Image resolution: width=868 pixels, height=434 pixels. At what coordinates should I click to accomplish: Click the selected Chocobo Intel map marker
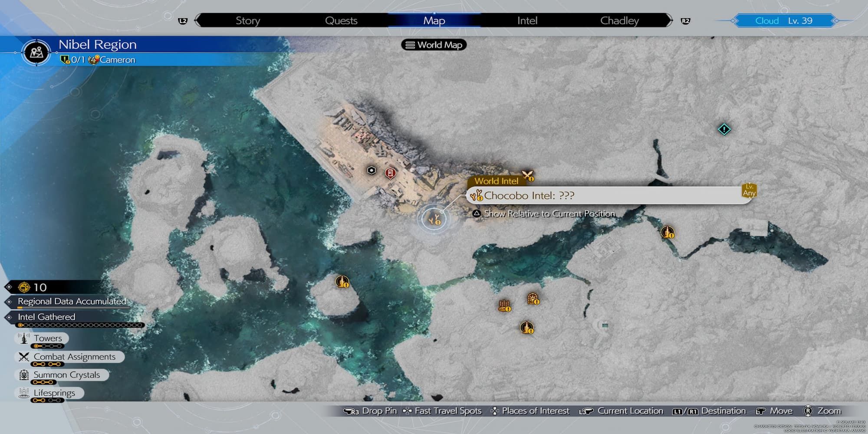point(434,220)
